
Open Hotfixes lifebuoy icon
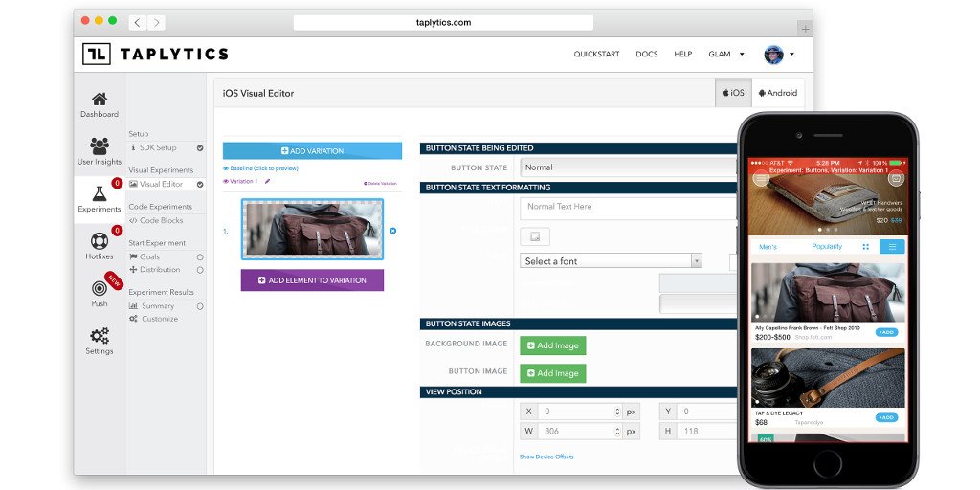pyautogui.click(x=100, y=241)
